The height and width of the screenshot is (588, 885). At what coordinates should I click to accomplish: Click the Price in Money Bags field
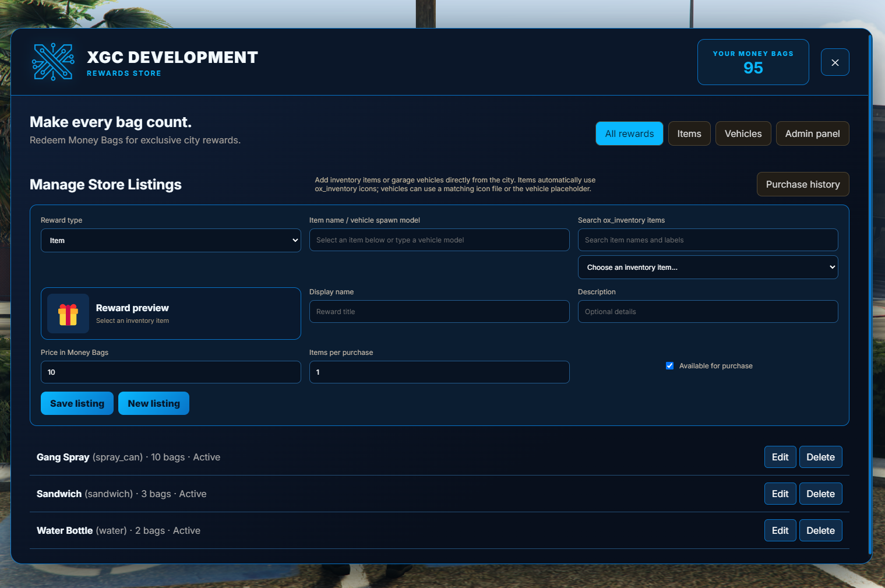(x=171, y=372)
